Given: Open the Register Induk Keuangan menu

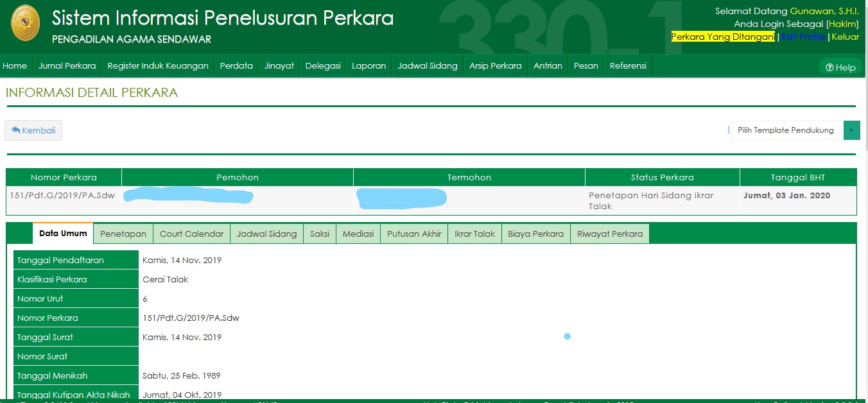Looking at the screenshot, I should 157,65.
